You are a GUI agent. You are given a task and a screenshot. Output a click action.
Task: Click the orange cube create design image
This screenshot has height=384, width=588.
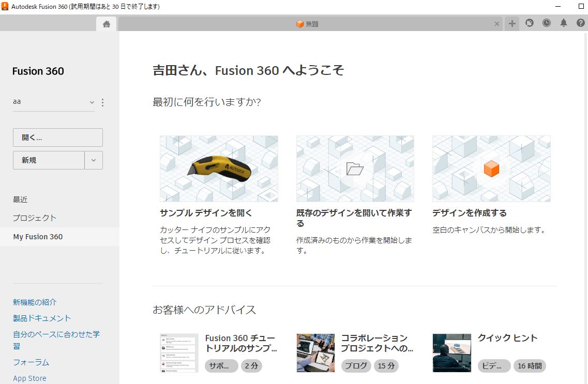pyautogui.click(x=491, y=168)
